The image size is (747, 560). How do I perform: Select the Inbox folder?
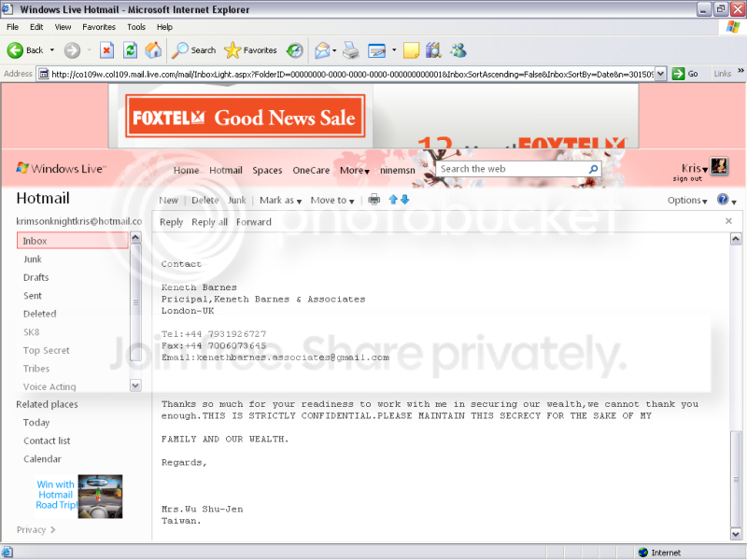pos(73,241)
